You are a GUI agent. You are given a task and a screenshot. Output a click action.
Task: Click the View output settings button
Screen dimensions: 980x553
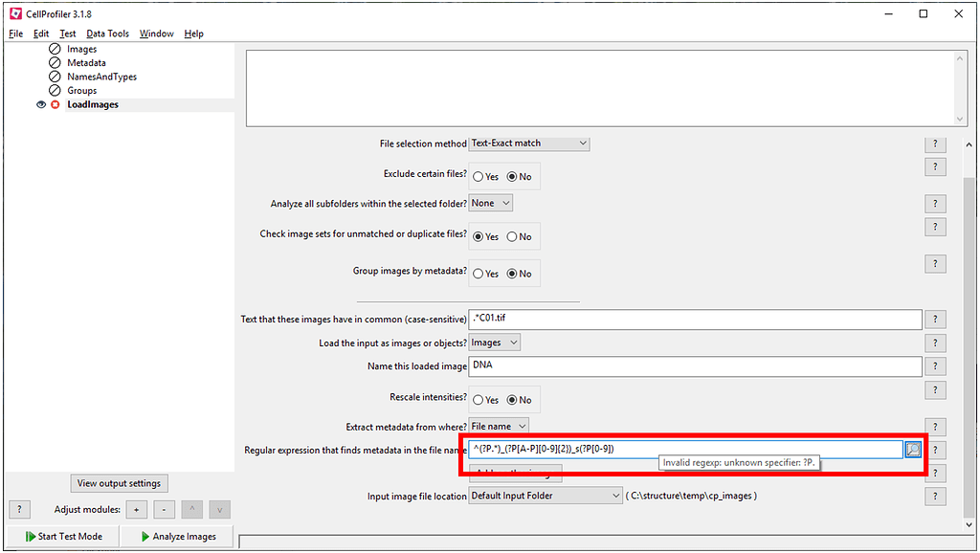point(119,483)
